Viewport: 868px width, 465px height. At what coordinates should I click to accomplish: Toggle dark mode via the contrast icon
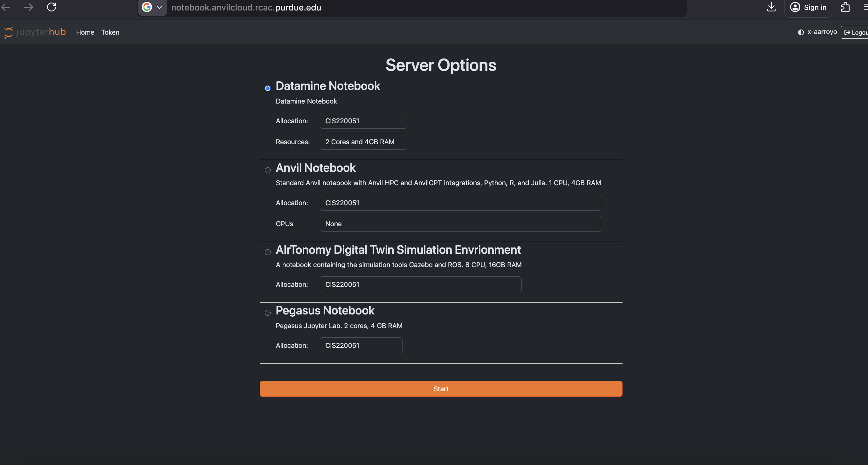tap(801, 32)
